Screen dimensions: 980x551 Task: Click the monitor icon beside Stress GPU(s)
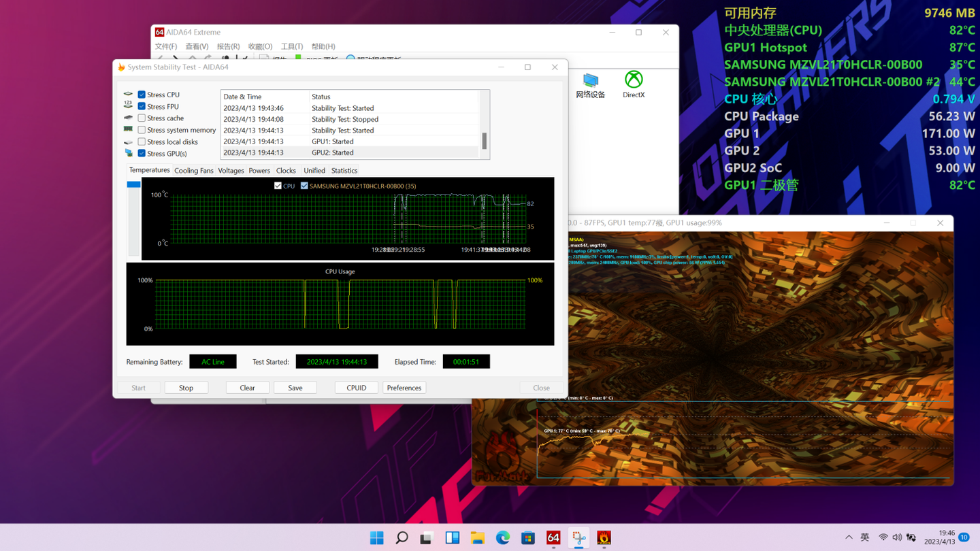tap(128, 153)
